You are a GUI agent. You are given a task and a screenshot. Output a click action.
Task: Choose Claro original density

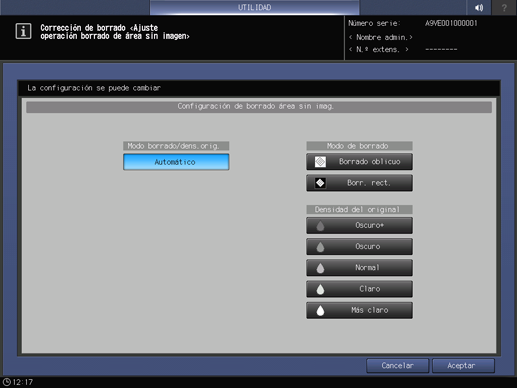[x=359, y=289]
